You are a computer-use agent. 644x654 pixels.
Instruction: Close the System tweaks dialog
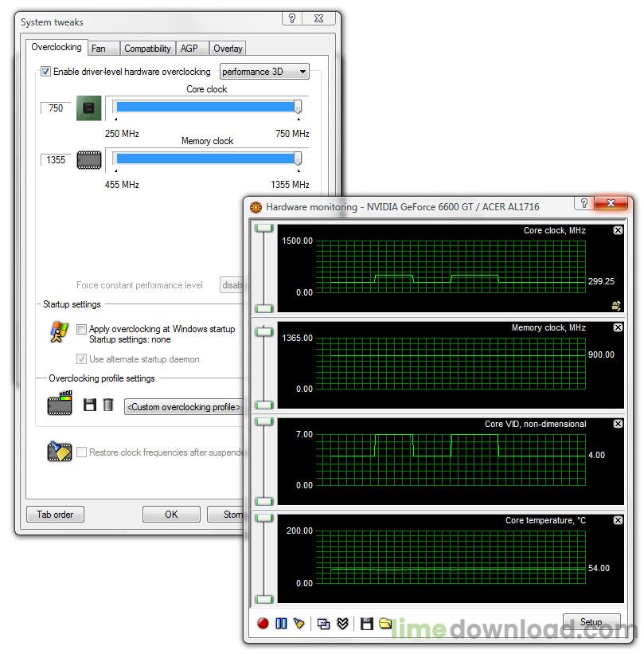click(319, 18)
